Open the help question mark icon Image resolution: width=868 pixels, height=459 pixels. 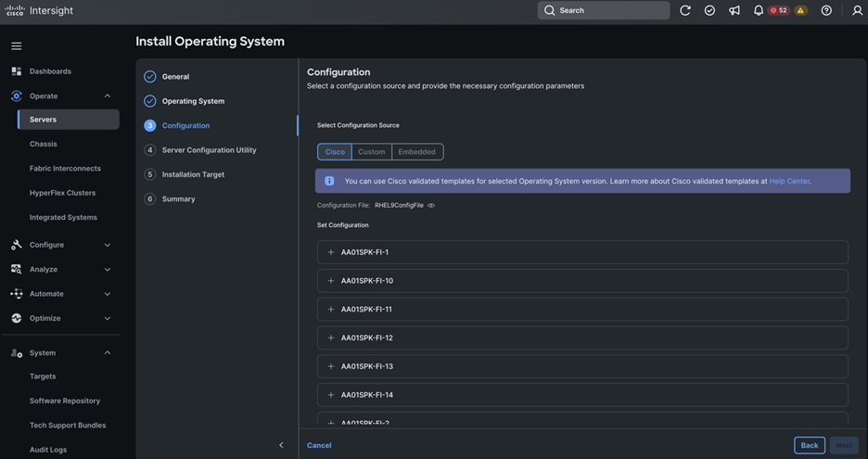pyautogui.click(x=826, y=10)
